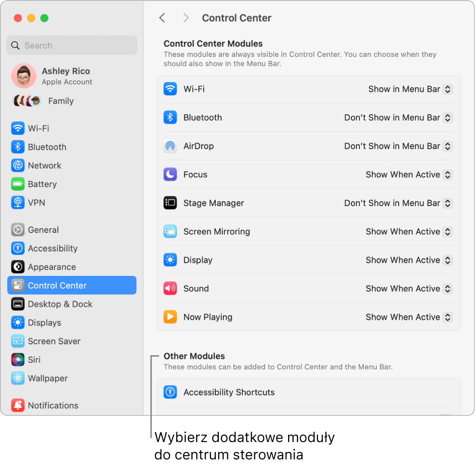Click the AirDrop module icon
This screenshot has width=476, height=466.
170,146
